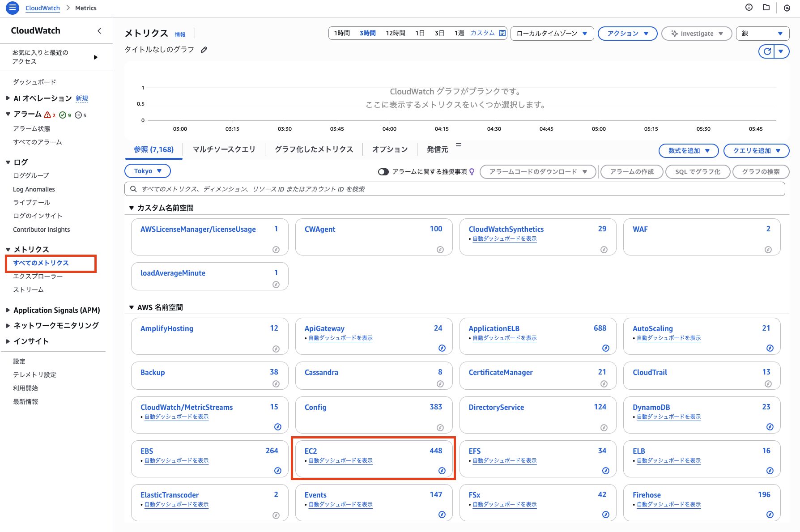
Task: Open the hamburger navigation menu icon
Action: pyautogui.click(x=13, y=8)
